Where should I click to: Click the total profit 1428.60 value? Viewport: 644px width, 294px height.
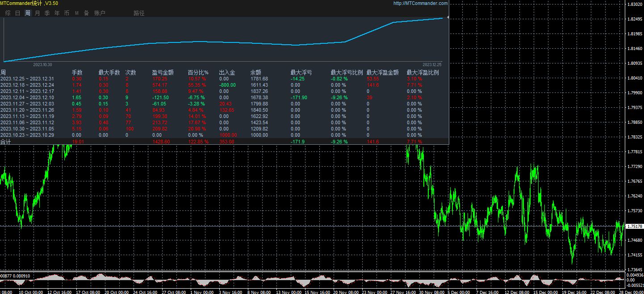coord(161,142)
